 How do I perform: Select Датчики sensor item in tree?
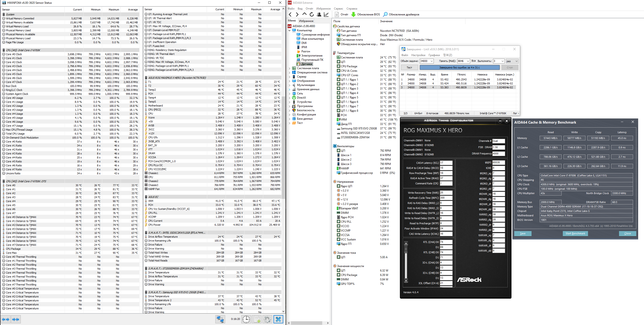304,64
